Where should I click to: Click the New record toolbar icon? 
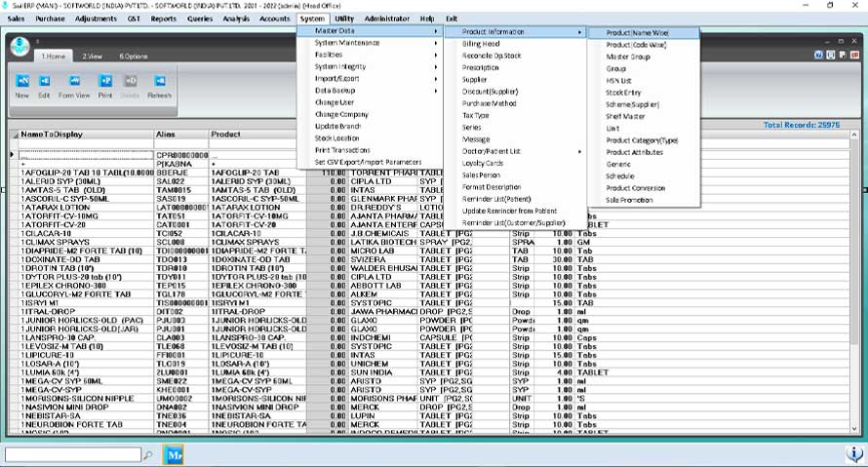click(22, 81)
